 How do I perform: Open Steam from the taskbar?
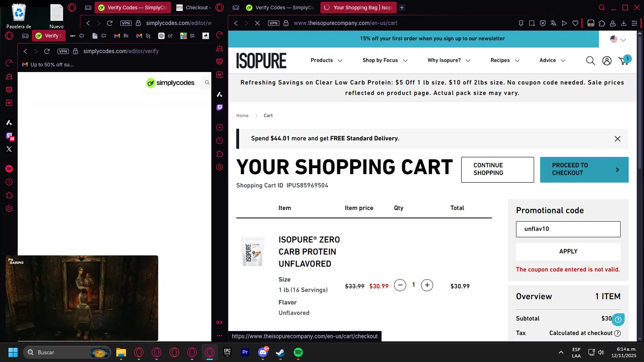(280, 352)
